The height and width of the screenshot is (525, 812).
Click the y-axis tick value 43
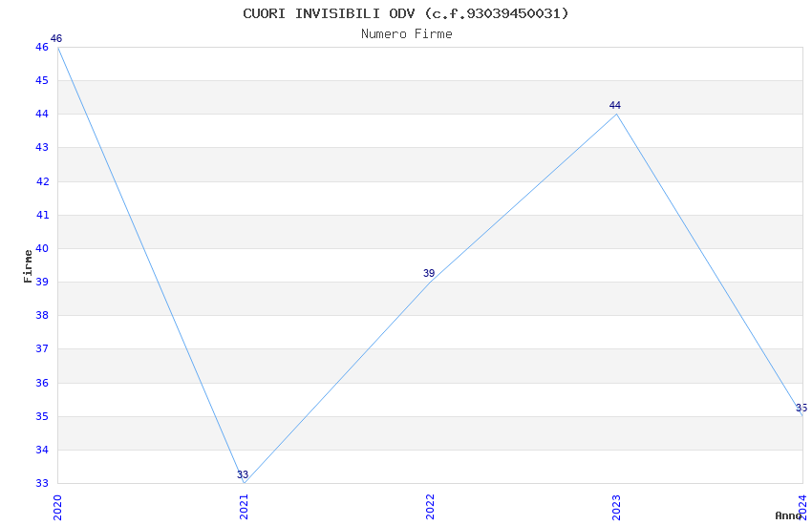[x=42, y=147]
